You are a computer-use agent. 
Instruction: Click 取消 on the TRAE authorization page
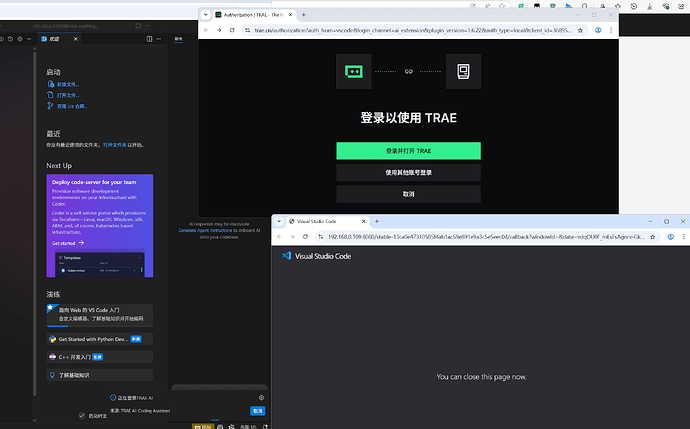pos(408,194)
